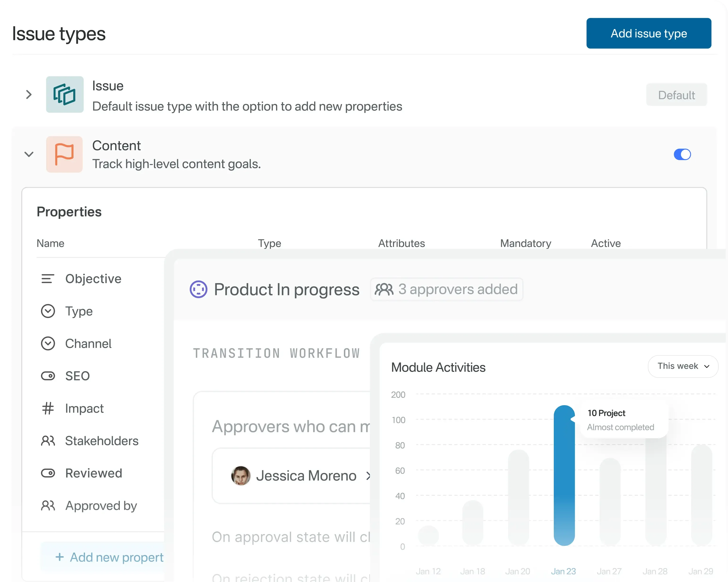
Task: Click the Impact hash number icon
Action: (48, 408)
